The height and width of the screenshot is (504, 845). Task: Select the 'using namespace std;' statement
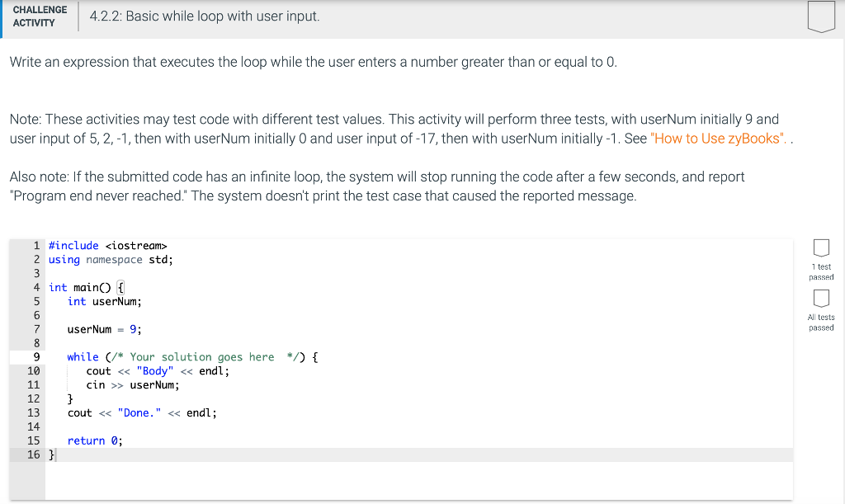(109, 259)
